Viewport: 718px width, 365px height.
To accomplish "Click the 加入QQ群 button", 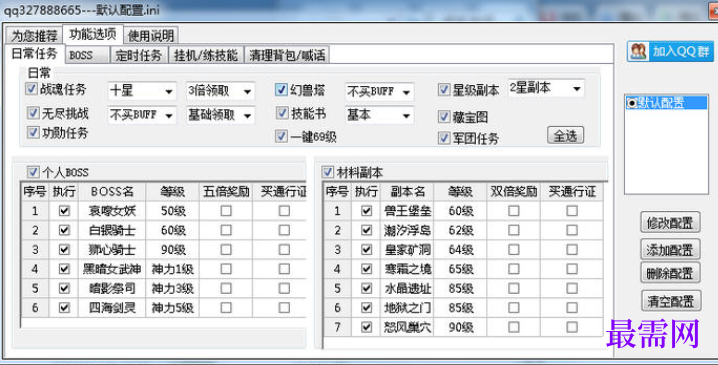I will [x=670, y=51].
